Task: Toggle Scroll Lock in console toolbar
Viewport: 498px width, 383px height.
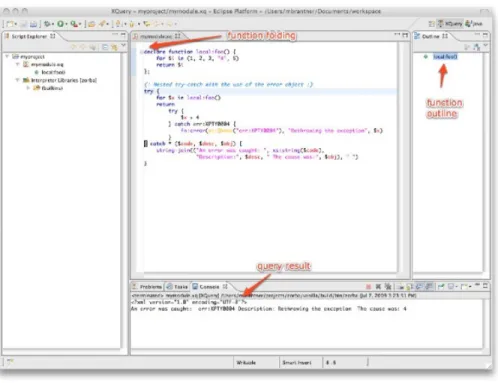Action: (x=409, y=286)
